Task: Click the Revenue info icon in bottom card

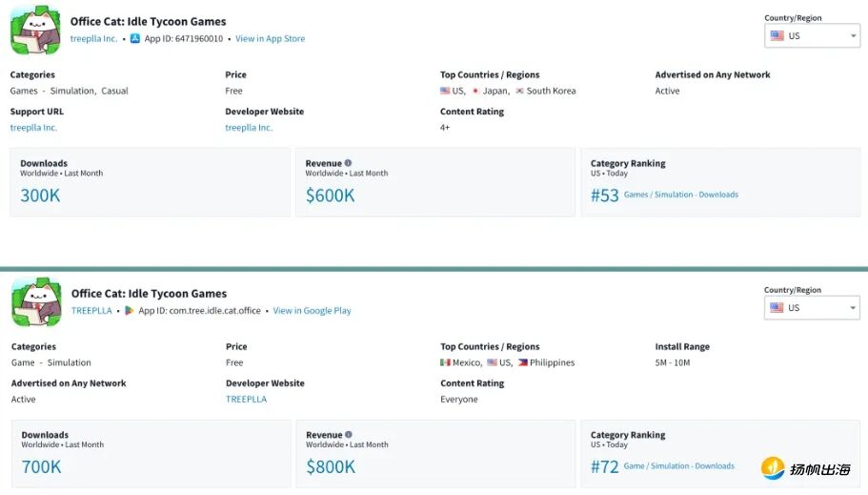Action: [x=348, y=435]
